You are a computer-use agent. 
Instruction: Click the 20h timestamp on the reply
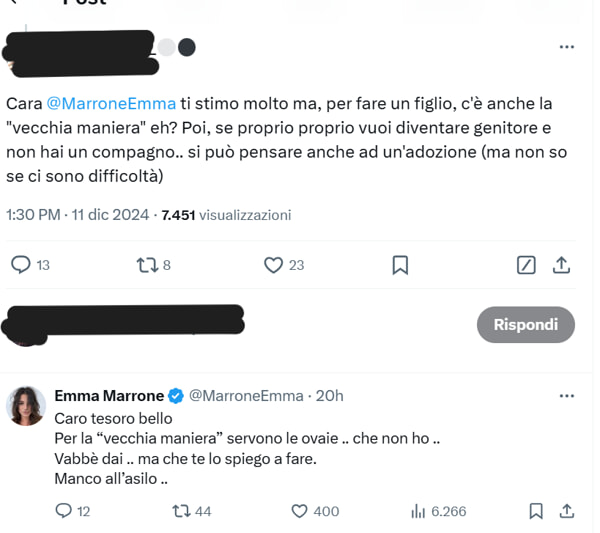pos(329,396)
